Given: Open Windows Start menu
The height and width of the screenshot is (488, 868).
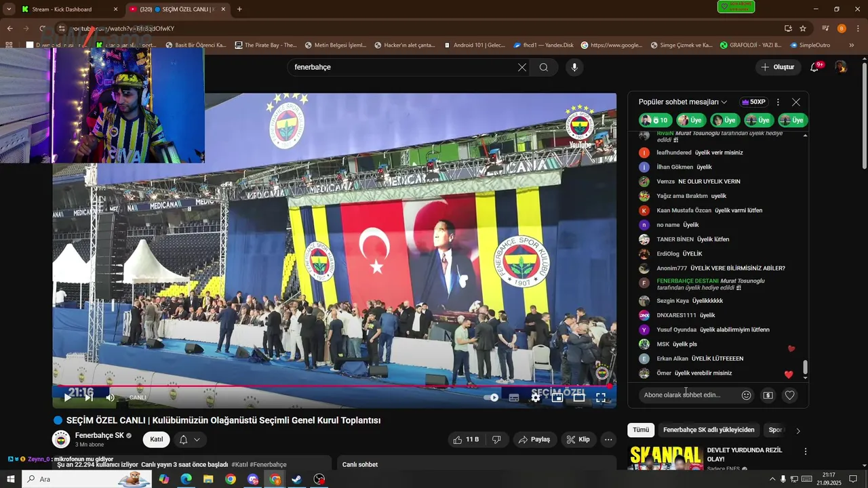Looking at the screenshot, I should (x=10, y=479).
